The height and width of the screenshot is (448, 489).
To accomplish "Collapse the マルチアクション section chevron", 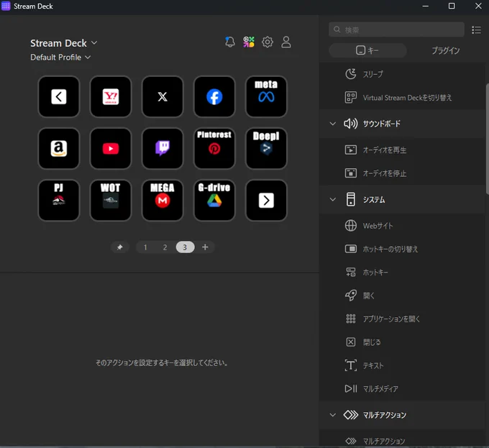I will 333,415.
